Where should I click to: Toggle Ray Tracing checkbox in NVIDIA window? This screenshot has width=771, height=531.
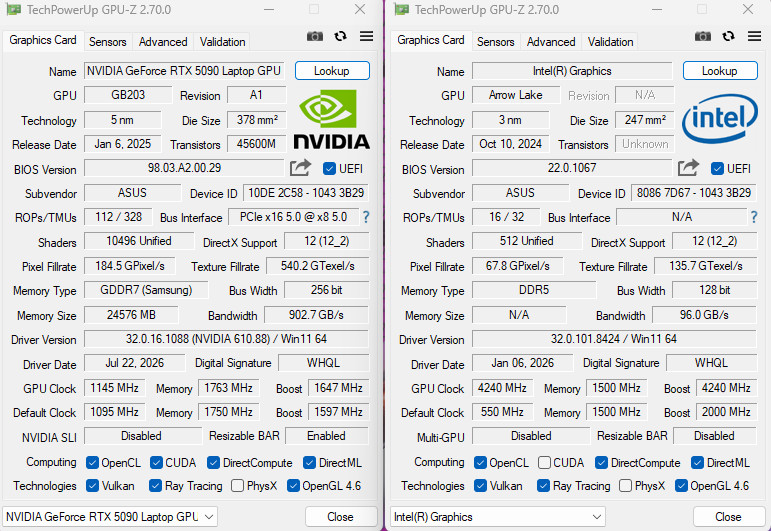(x=155, y=486)
